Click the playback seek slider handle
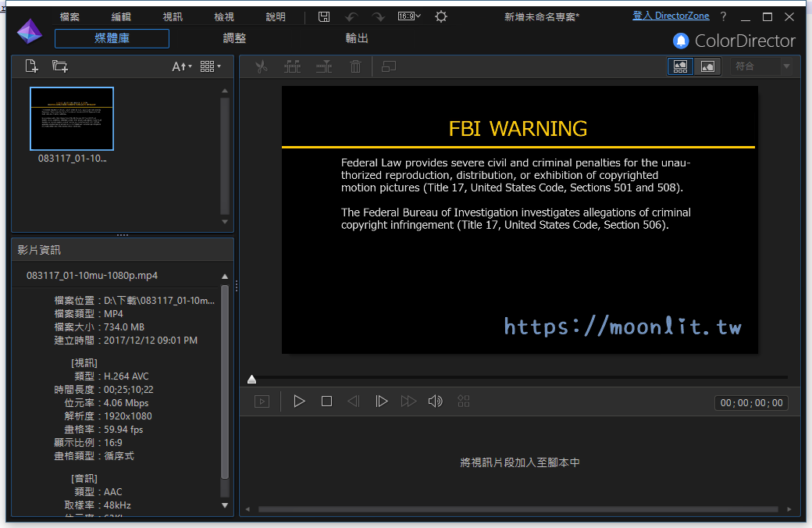Viewport: 812px width, 528px height. click(251, 380)
